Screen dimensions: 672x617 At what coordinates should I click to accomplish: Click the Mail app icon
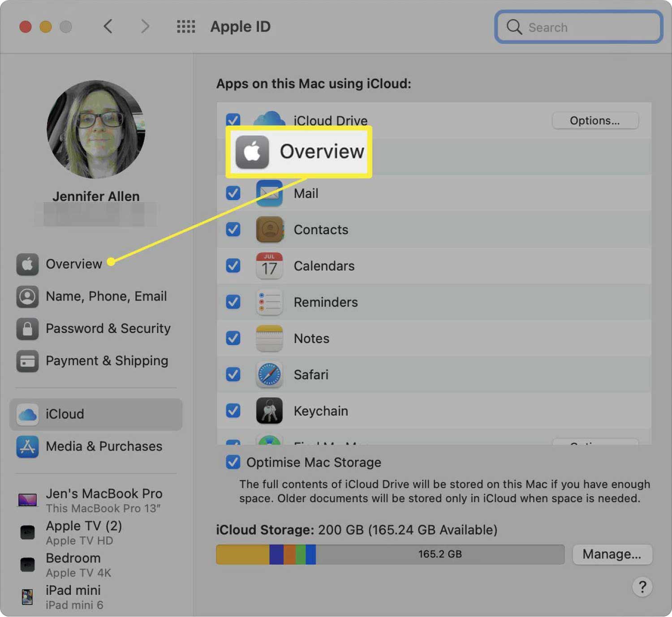[x=269, y=193]
